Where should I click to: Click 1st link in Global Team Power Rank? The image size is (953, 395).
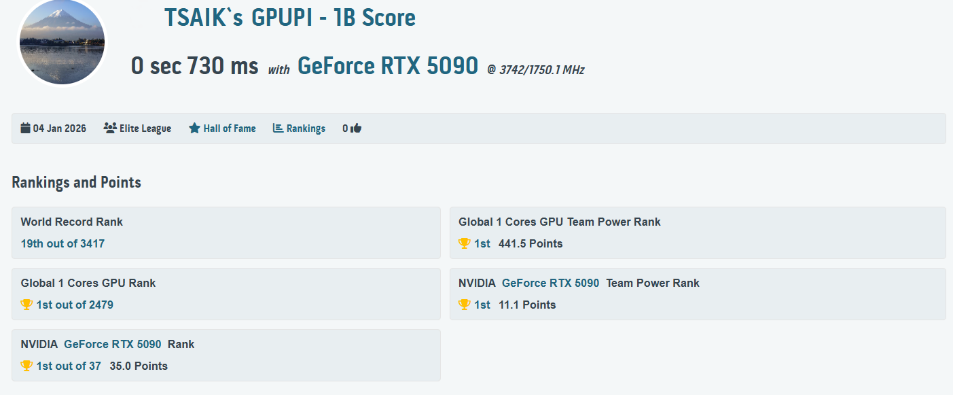pos(482,244)
